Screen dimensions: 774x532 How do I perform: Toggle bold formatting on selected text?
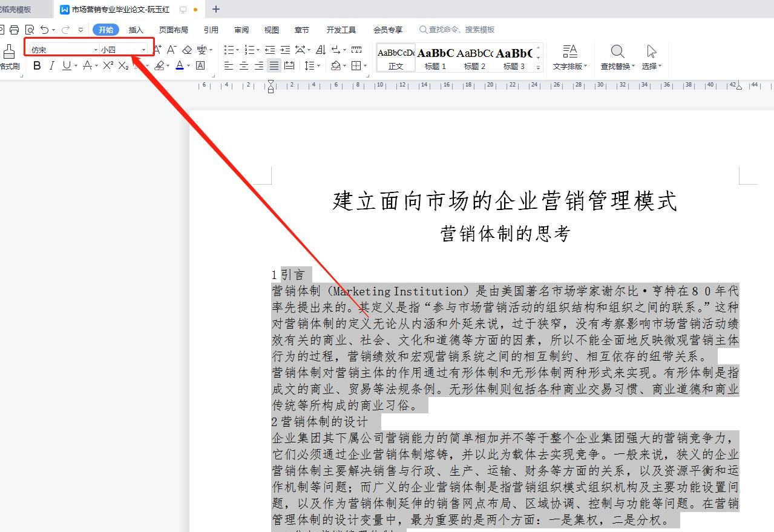[36, 65]
